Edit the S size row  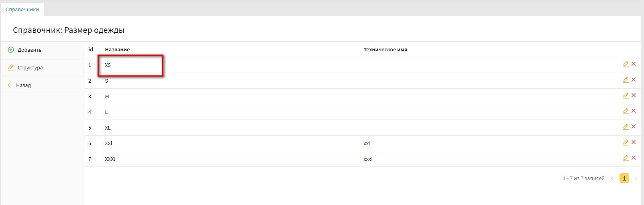pos(626,80)
